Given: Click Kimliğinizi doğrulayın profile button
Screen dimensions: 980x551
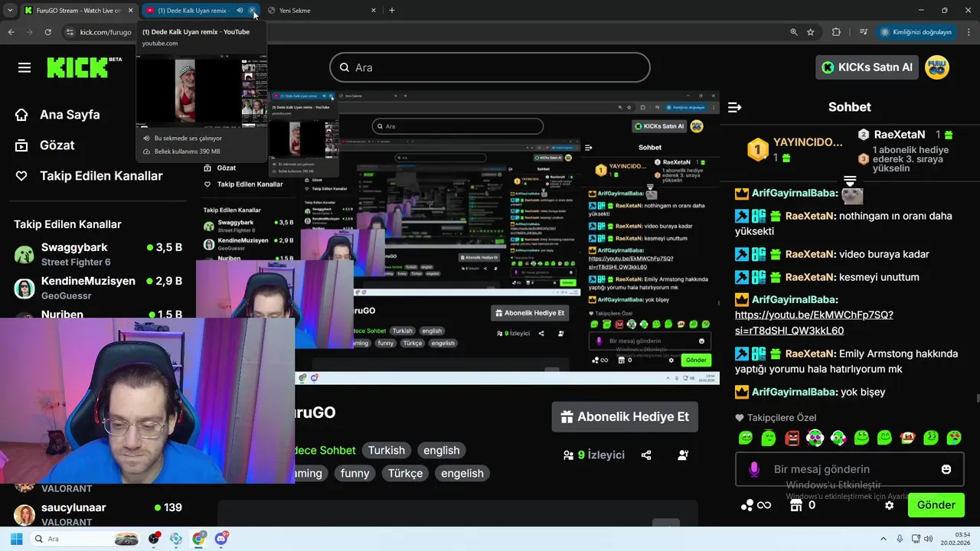Looking at the screenshot, I should 916,32.
